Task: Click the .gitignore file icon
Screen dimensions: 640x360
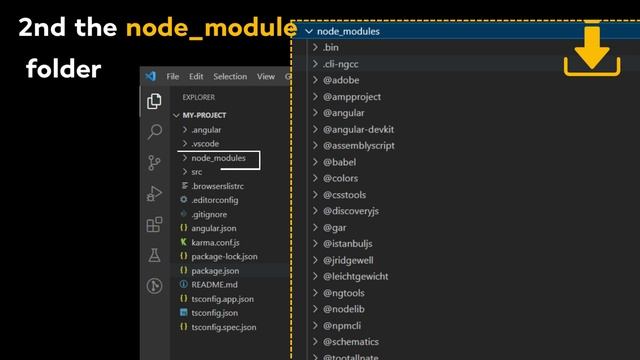Action: tap(184, 213)
